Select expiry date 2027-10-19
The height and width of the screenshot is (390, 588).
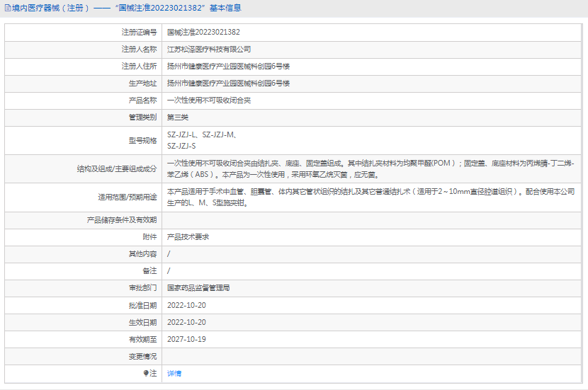(x=186, y=339)
